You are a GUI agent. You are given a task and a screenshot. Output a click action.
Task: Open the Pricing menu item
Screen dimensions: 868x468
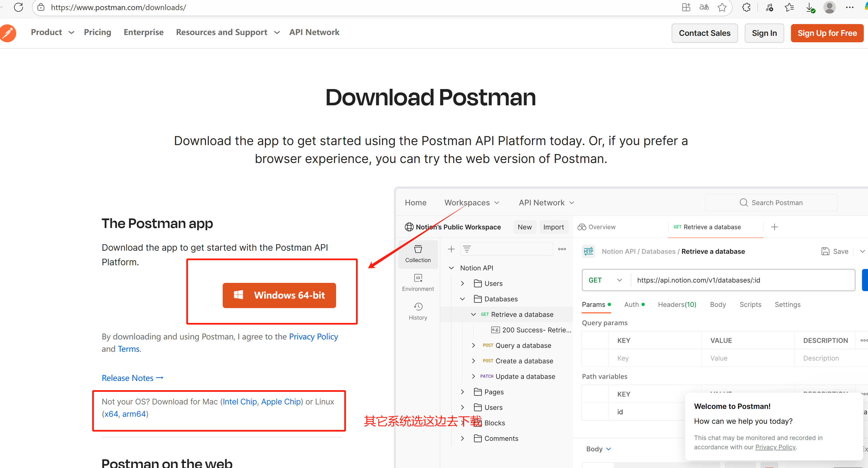97,32
